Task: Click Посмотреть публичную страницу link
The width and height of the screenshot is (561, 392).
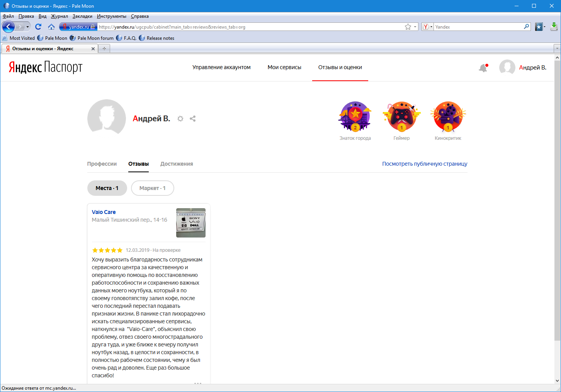Action: point(425,164)
